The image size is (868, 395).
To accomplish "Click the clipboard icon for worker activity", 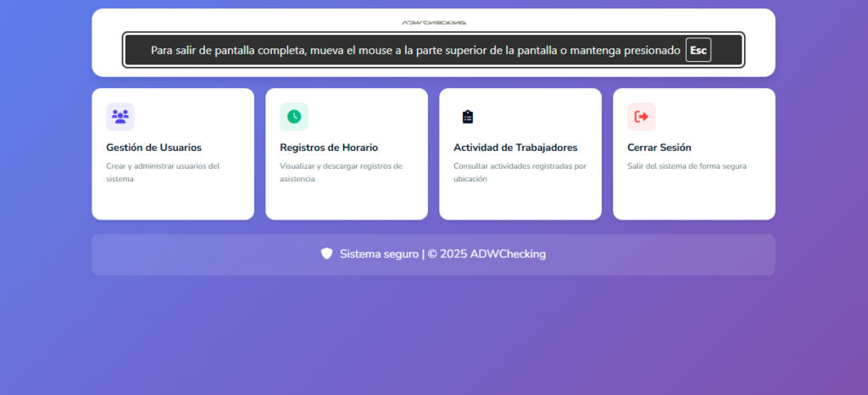I will (x=468, y=116).
